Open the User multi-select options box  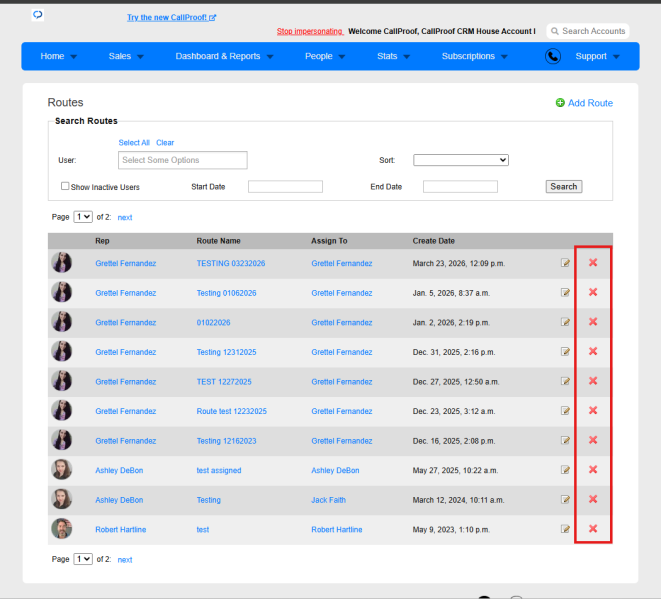(x=183, y=160)
